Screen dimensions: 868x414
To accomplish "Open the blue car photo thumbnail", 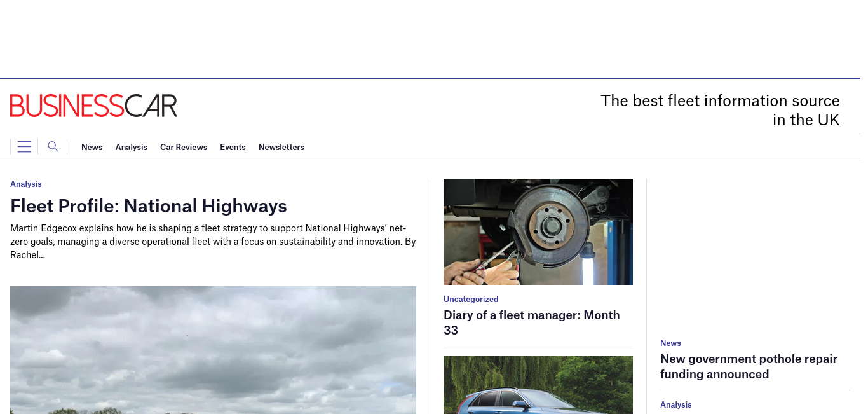I will pyautogui.click(x=538, y=385).
